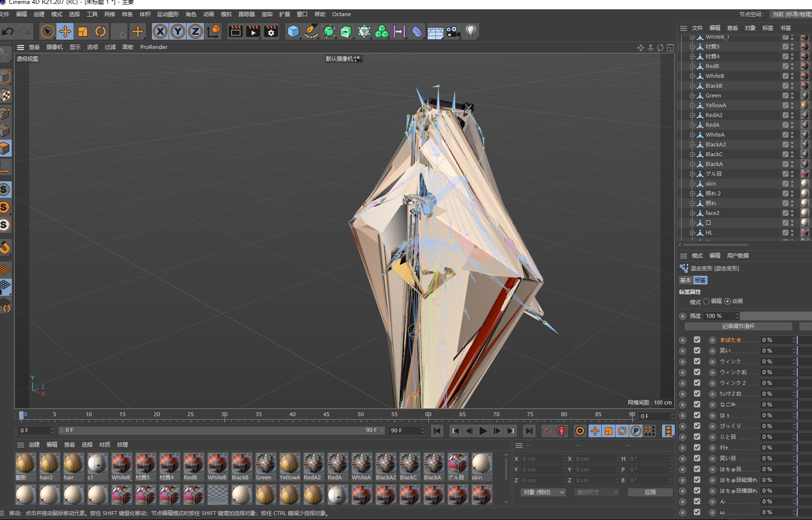Image resolution: width=812 pixels, height=520 pixels.
Task: Expand the face2 object in tree
Action: click(692, 213)
